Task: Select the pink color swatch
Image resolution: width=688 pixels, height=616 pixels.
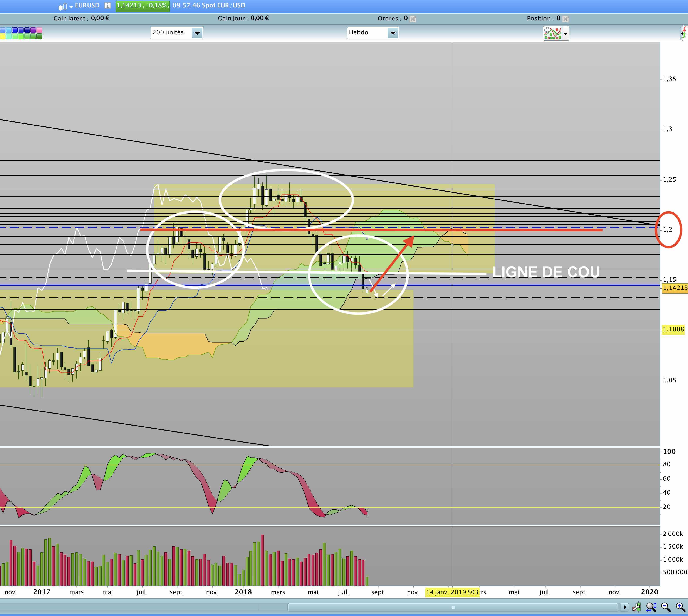Action: pyautogui.click(x=39, y=30)
